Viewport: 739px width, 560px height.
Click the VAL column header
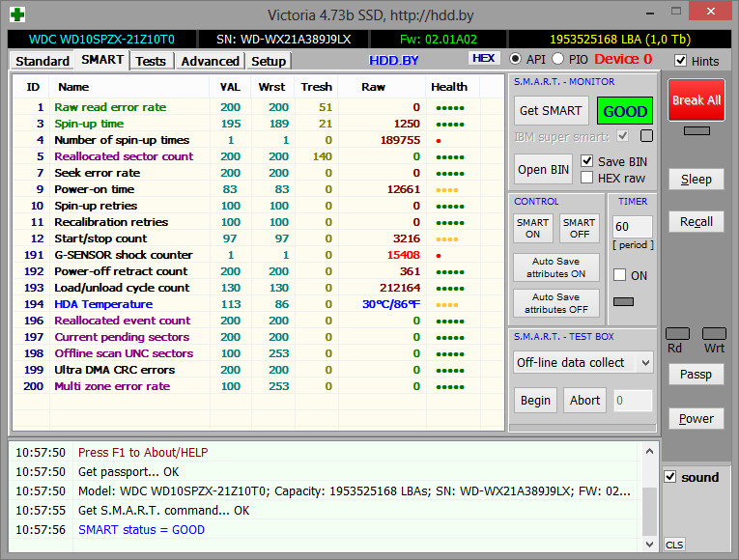tap(230, 87)
